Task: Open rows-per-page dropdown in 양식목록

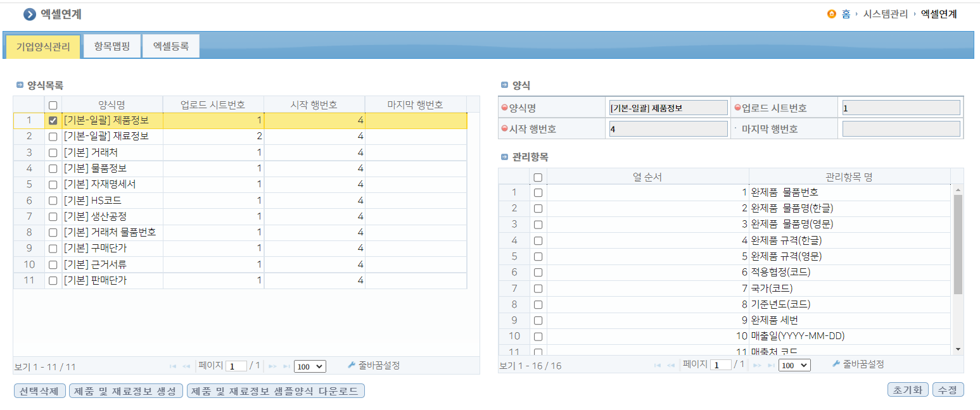Action: point(310,366)
